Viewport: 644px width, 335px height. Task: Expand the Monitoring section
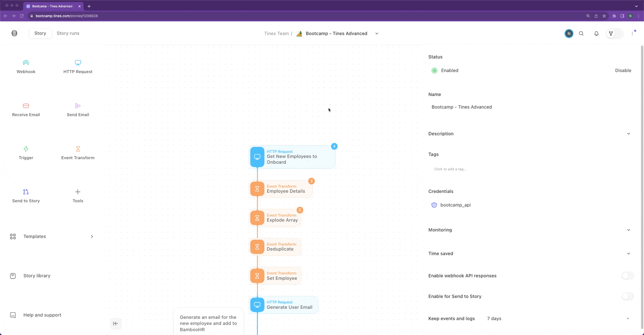(529, 230)
